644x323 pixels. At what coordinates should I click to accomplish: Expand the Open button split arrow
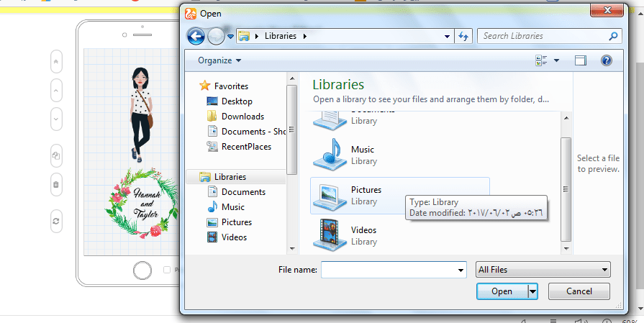point(532,292)
